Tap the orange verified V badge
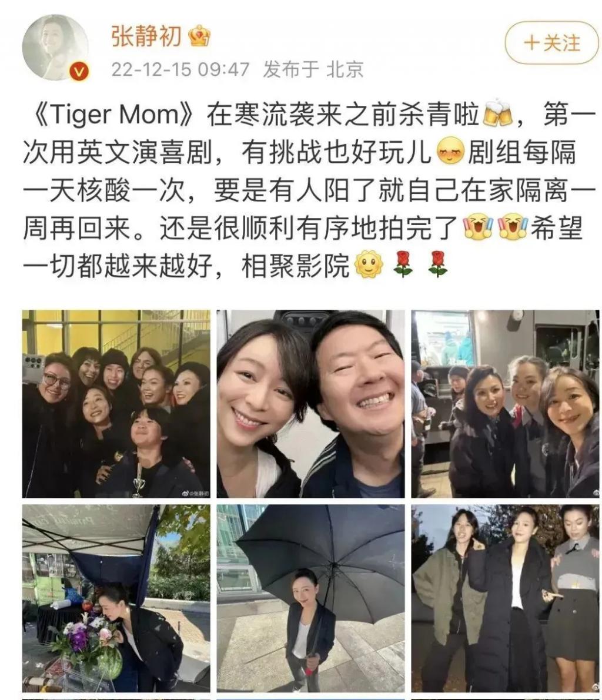The image size is (602, 700). (79, 71)
